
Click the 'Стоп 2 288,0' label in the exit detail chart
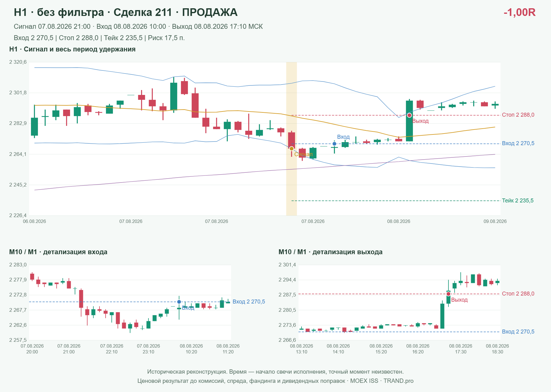(x=518, y=294)
